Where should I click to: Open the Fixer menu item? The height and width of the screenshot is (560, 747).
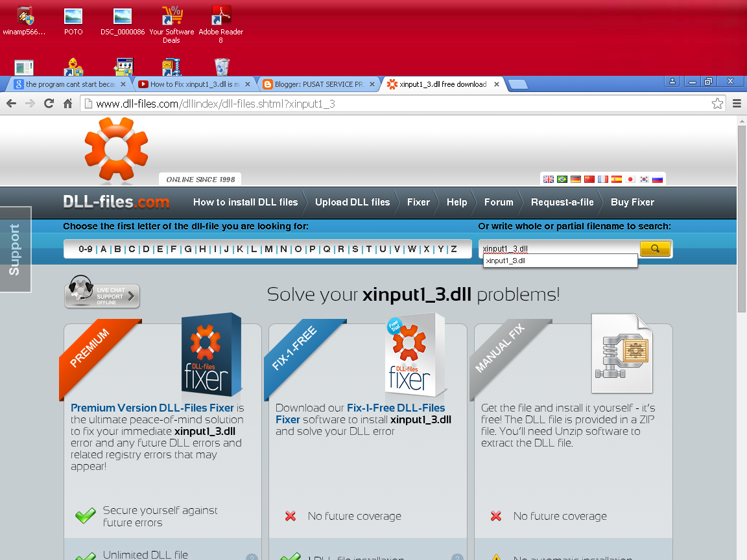[x=418, y=202]
